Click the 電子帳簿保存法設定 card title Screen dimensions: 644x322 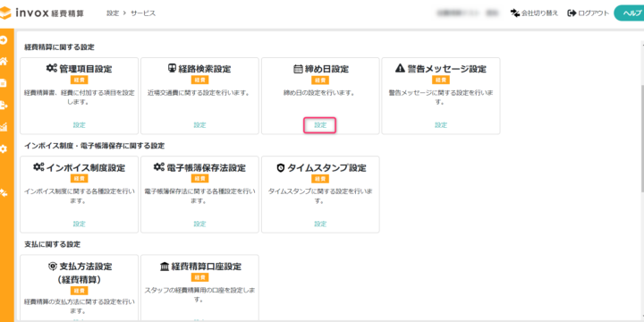coord(206,167)
